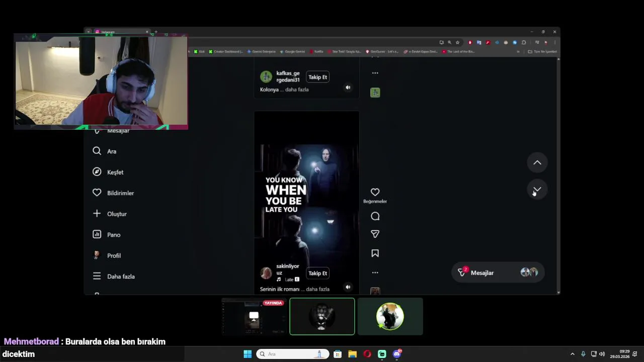The image size is (644, 362).
Task: Open the Ara search item in Instagram sidebar
Action: coord(105,151)
